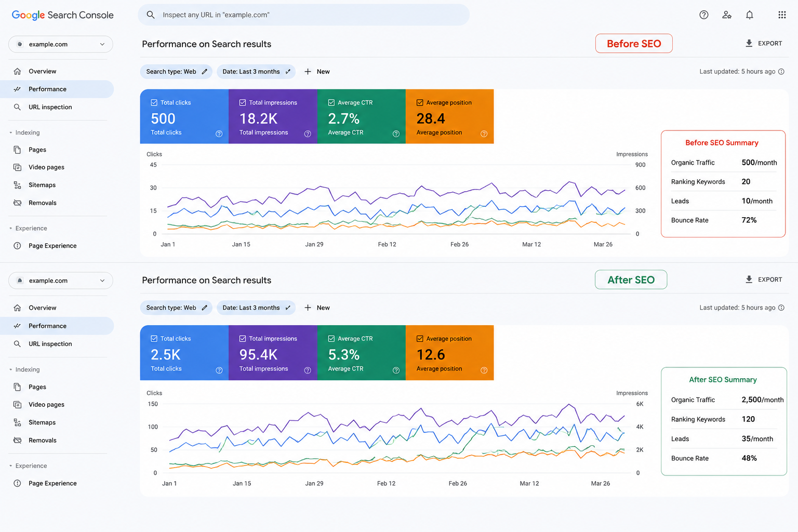Edit the top Search type: Web filter pencil
Image resolution: width=798 pixels, height=532 pixels.
pos(205,72)
